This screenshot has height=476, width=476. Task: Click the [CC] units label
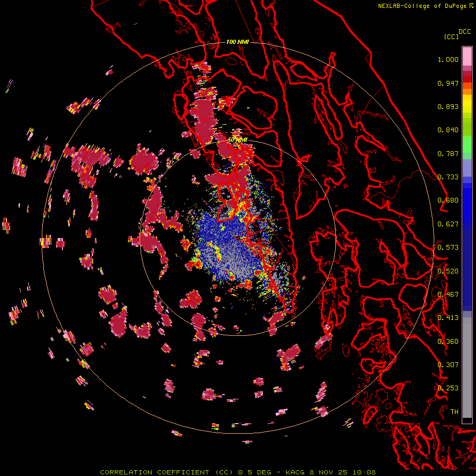[x=451, y=36]
